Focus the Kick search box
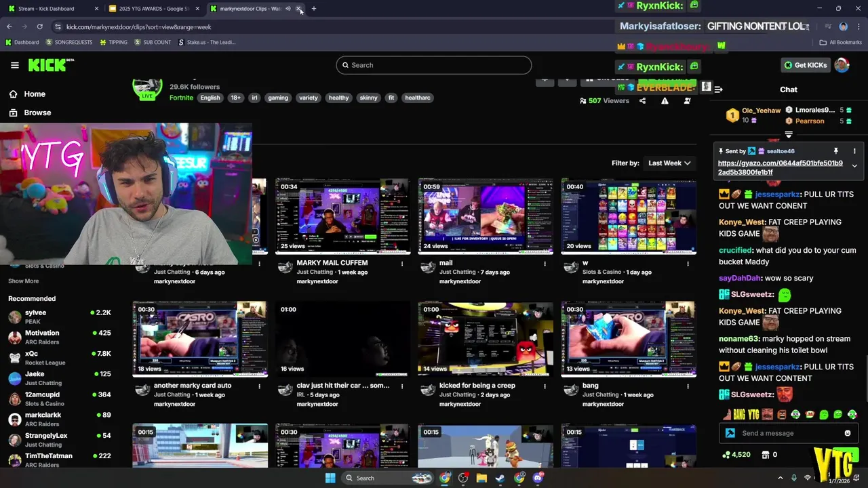The width and height of the screenshot is (868, 488). point(434,65)
